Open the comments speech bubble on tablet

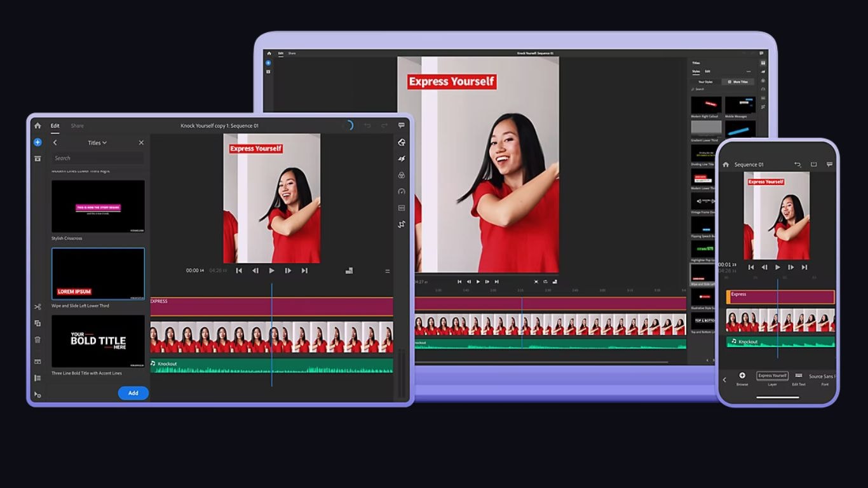(x=402, y=126)
